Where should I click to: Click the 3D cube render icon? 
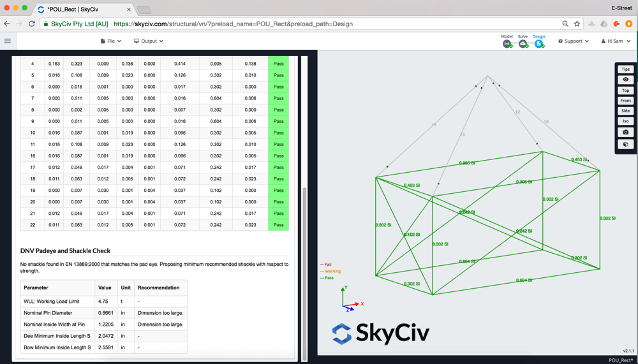pyautogui.click(x=625, y=144)
